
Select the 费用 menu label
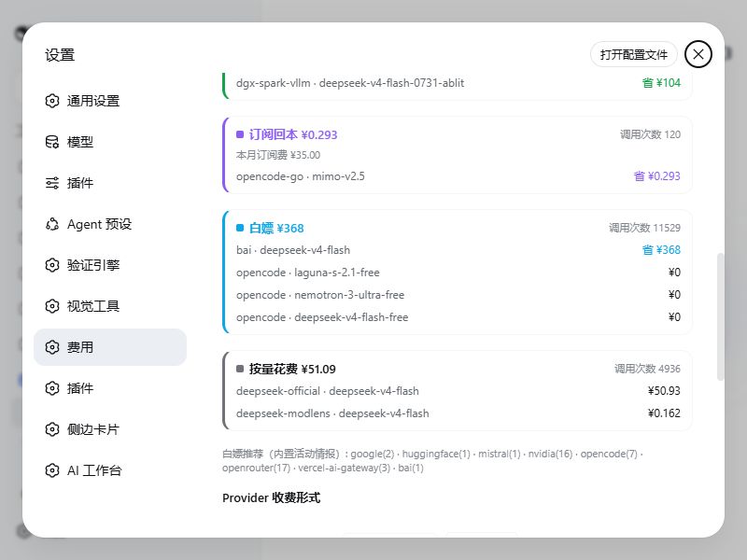pyautogui.click(x=80, y=347)
